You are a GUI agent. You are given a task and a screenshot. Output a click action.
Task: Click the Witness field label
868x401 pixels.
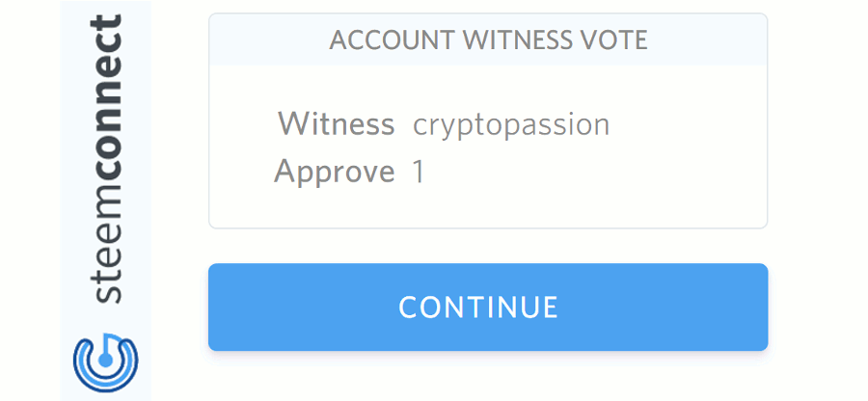point(336,123)
